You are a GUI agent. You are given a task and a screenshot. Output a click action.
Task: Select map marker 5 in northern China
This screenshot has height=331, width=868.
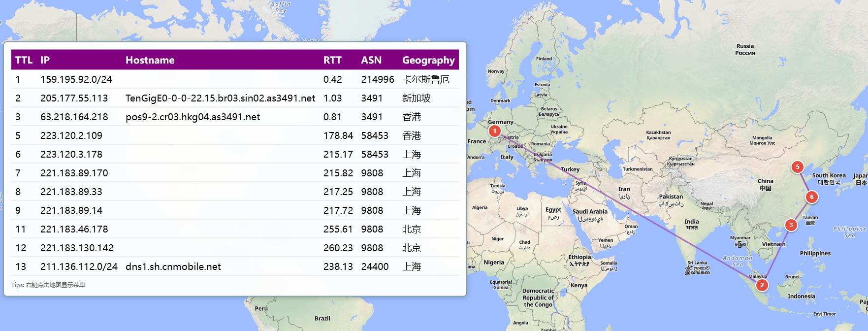point(797,167)
